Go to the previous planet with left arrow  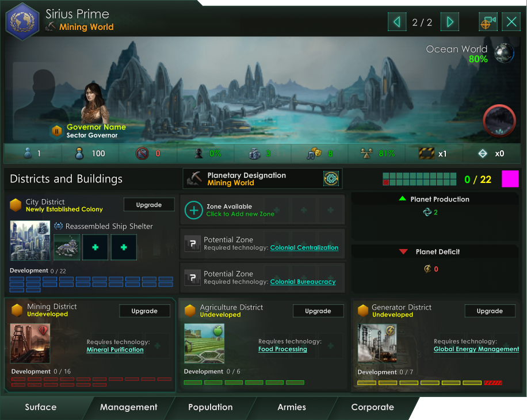pos(397,22)
